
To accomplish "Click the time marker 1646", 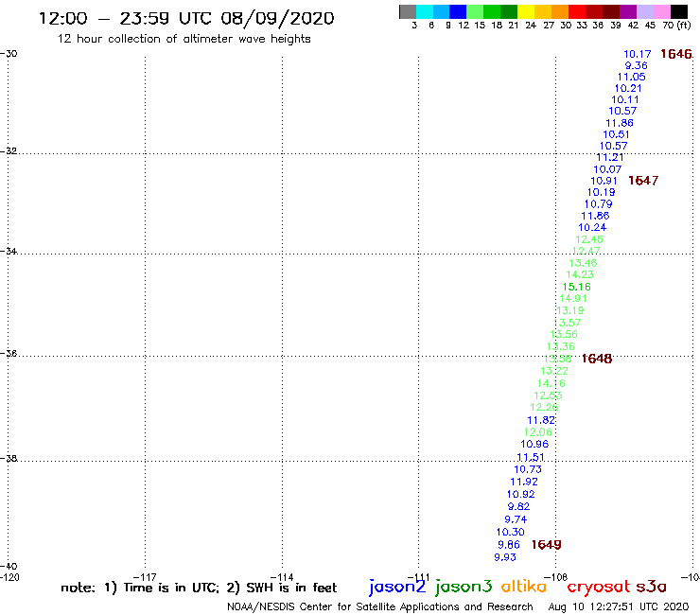I will [x=676, y=54].
